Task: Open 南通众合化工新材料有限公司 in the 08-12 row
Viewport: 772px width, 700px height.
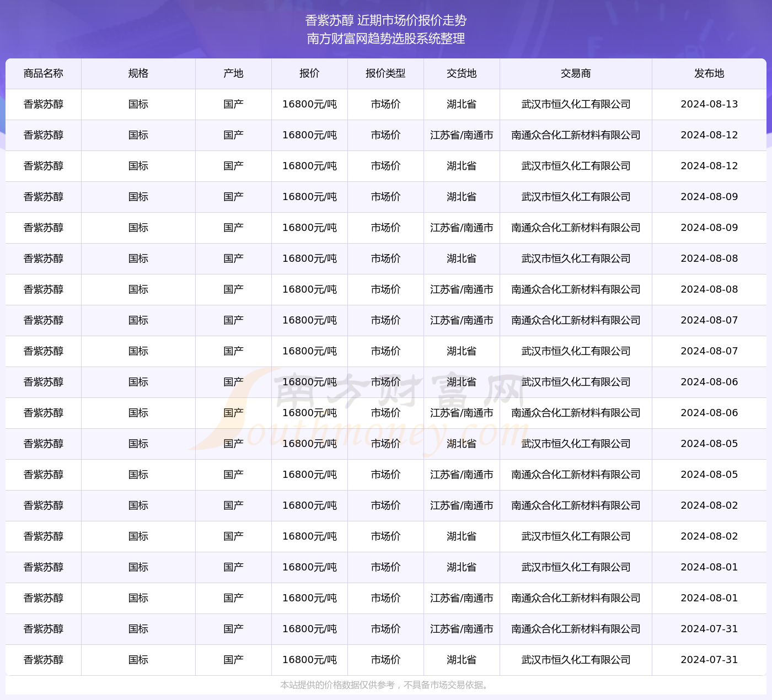Action: 575,135
